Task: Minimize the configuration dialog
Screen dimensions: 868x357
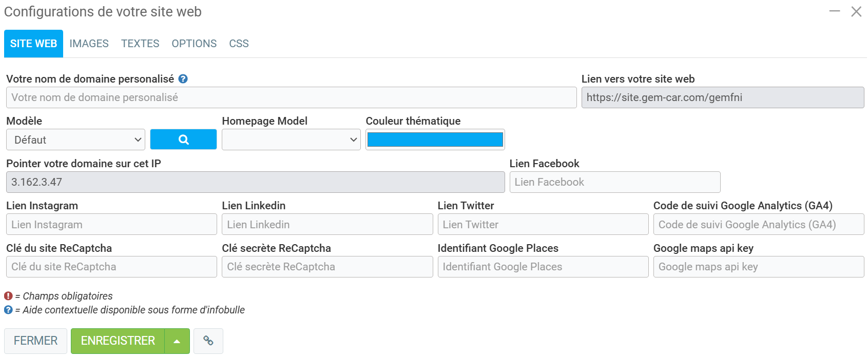Action: 835,11
